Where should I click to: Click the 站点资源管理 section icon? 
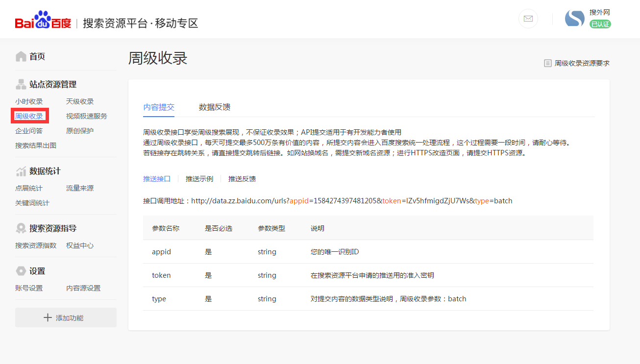[x=21, y=84]
